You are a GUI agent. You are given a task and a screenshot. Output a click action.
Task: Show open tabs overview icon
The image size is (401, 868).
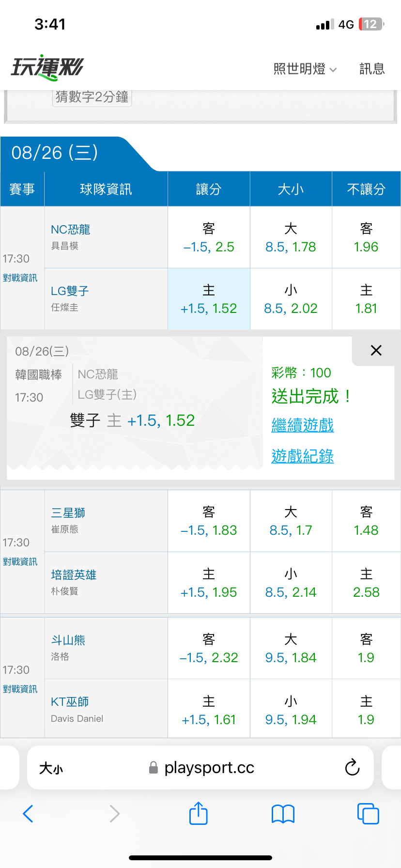point(368,813)
